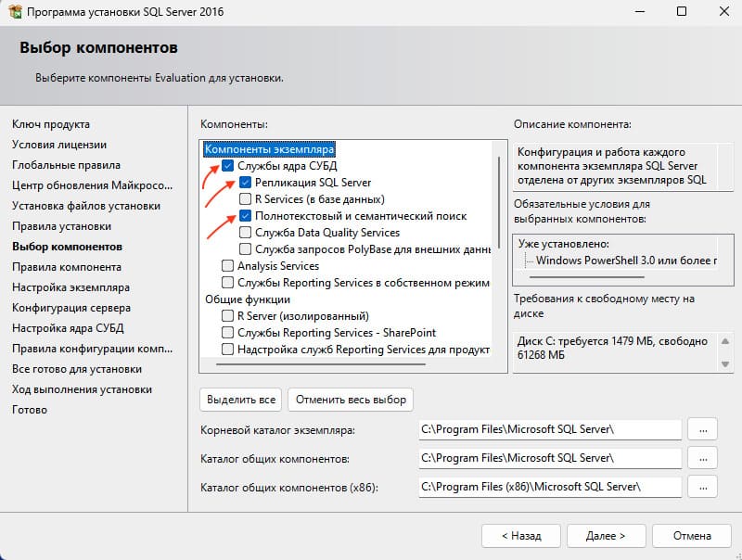Click the disk space scroll down arrow

pos(724,363)
